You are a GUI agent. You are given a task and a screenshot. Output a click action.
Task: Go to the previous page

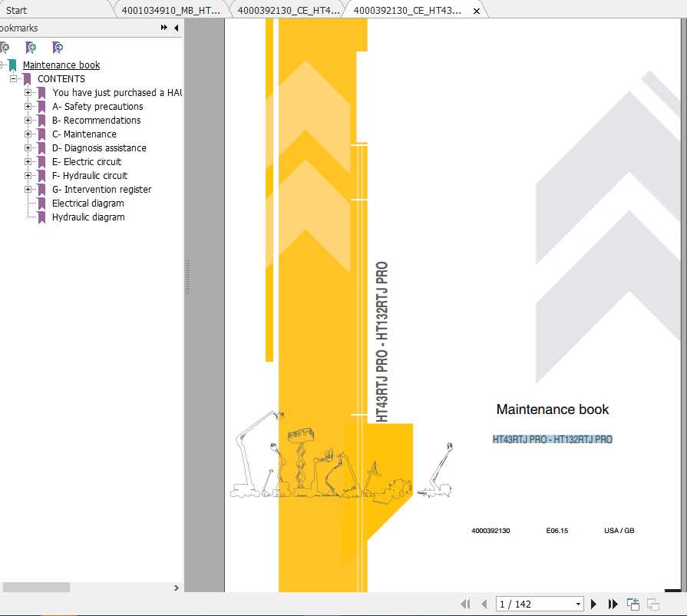(x=484, y=604)
